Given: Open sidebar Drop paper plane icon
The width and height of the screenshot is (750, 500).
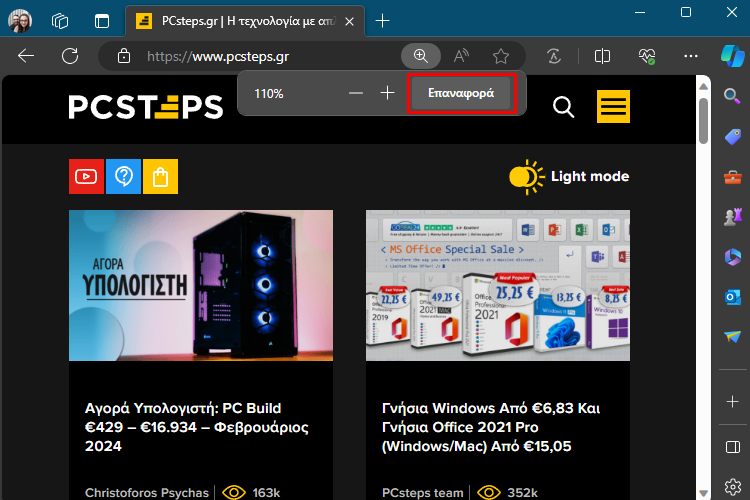Looking at the screenshot, I should pos(732,337).
